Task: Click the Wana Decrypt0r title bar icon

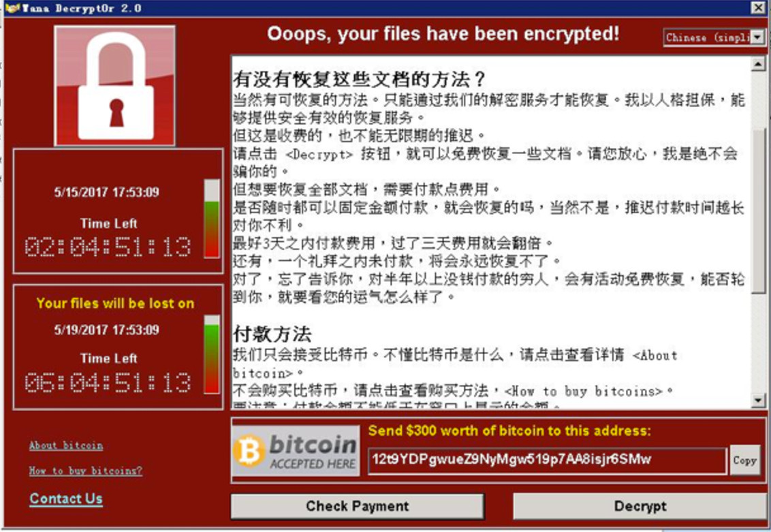Action: pos(12,8)
